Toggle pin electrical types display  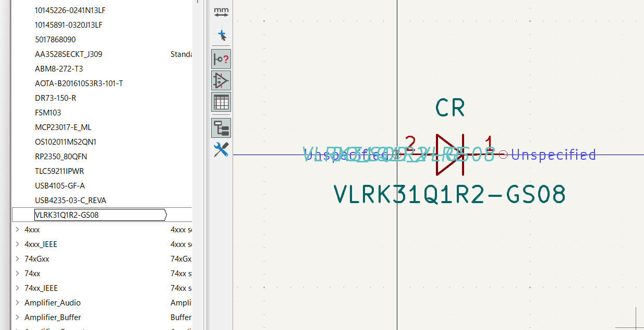pyautogui.click(x=221, y=59)
